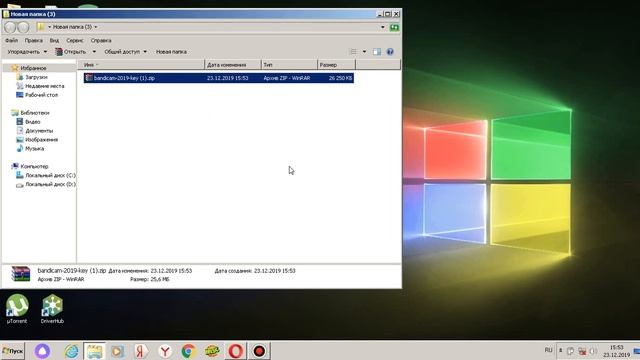640x360 pixels.
Task: Open the dropdown arrow next to Открыть
Action: (x=94, y=52)
